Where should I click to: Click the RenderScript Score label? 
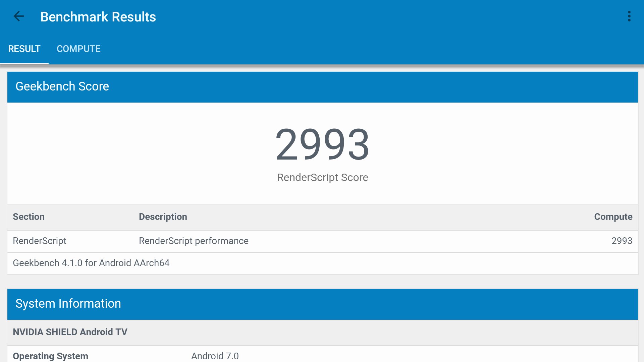coord(322,177)
